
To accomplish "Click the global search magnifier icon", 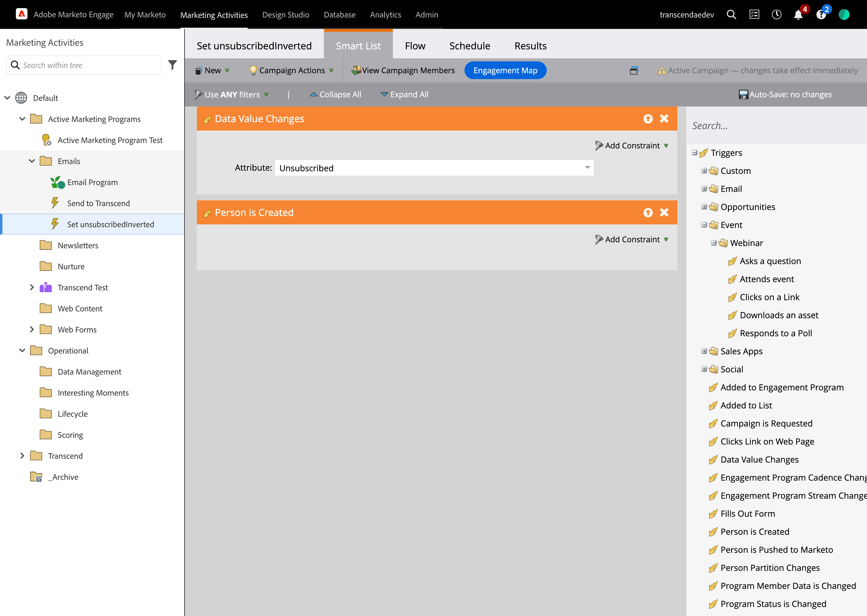I will tap(731, 15).
